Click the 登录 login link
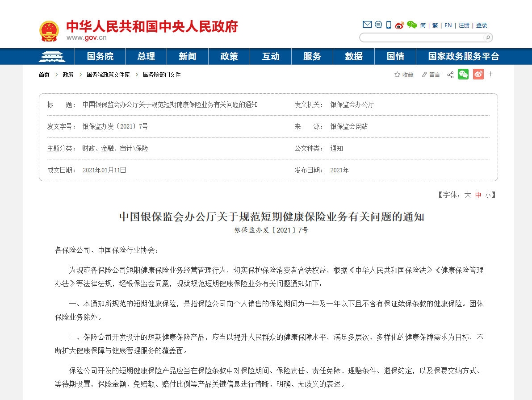This screenshot has width=532, height=400. (482, 25)
